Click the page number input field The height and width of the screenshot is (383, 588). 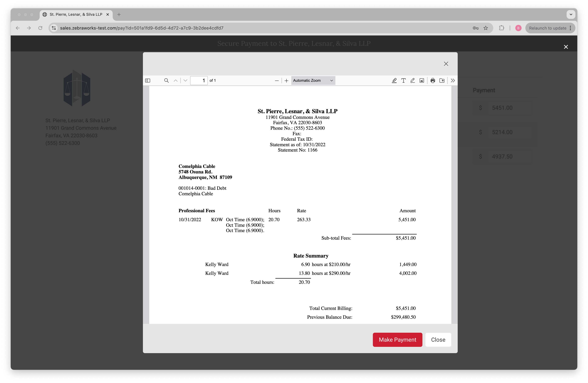click(x=199, y=80)
